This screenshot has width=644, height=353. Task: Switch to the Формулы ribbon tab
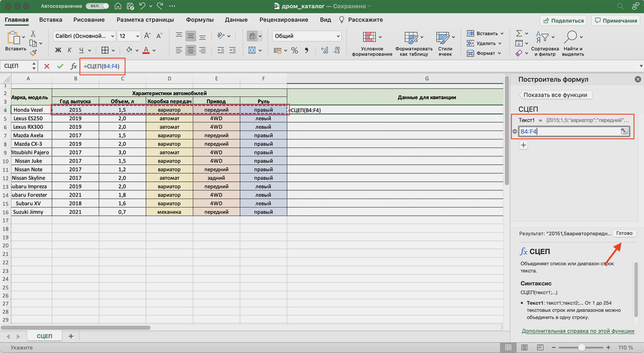199,20
